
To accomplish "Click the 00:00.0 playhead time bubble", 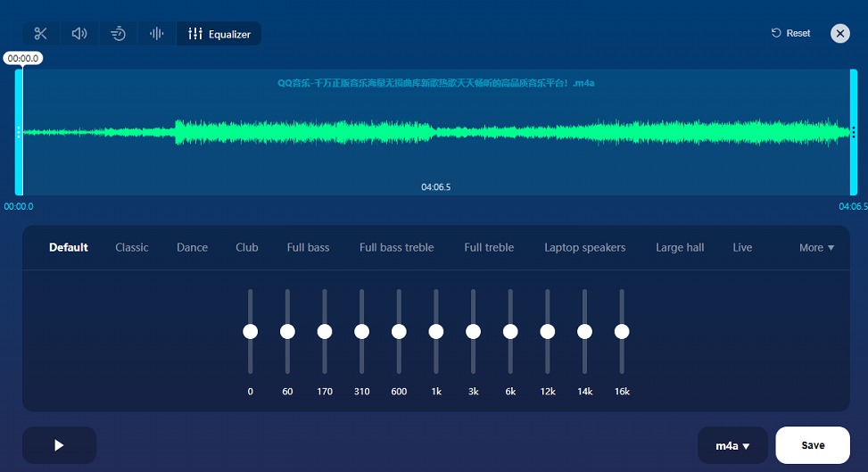I will click(x=22, y=58).
